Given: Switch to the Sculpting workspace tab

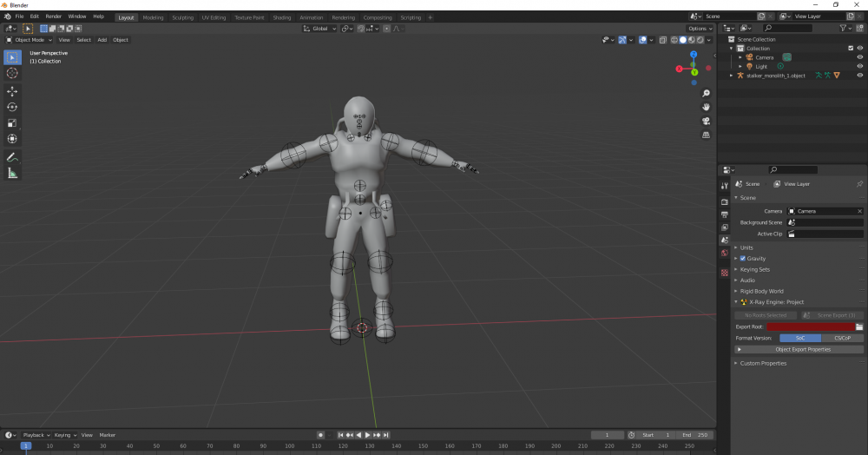Looking at the screenshot, I should coord(182,17).
